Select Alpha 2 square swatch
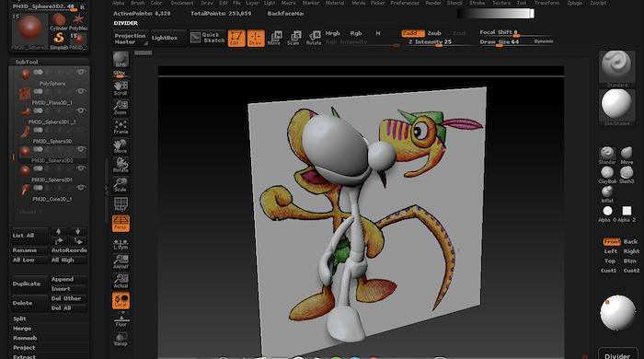644x359 pixels. point(627,211)
